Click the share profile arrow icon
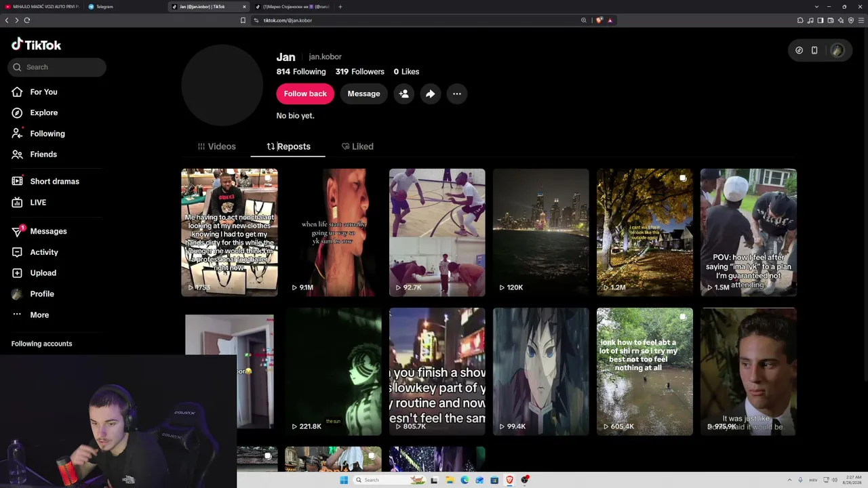Image resolution: width=868 pixels, height=488 pixels. point(430,94)
